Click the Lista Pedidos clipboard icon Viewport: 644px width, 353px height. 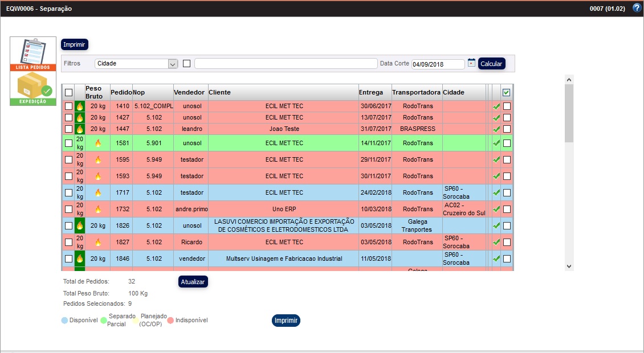tap(33, 54)
